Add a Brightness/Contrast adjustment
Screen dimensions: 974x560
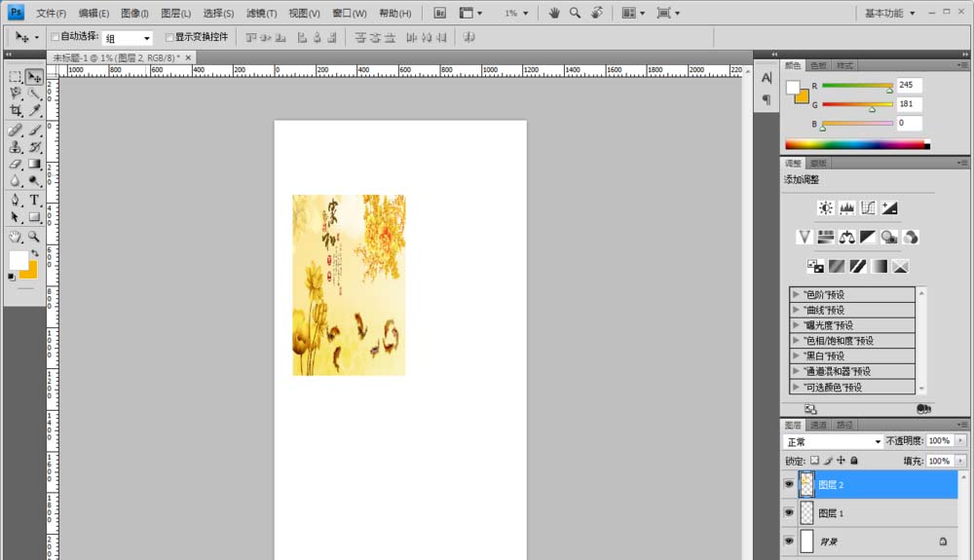(825, 208)
